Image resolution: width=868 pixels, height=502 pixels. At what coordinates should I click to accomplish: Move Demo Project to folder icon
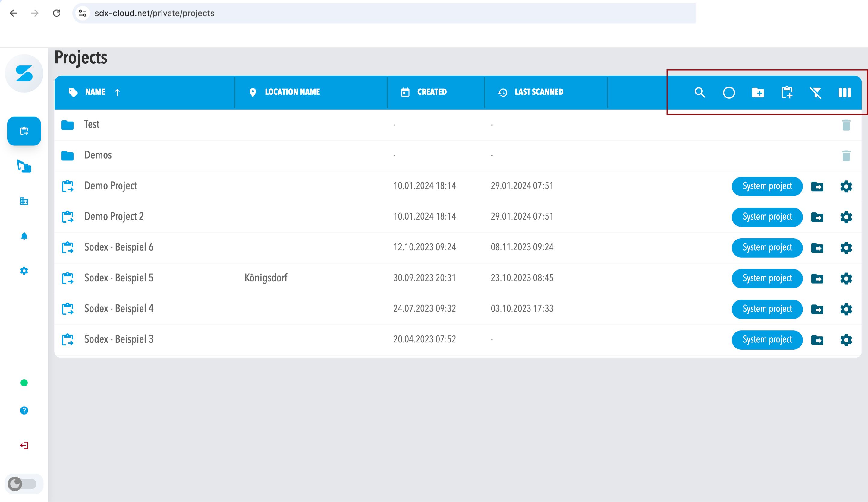[x=817, y=186]
